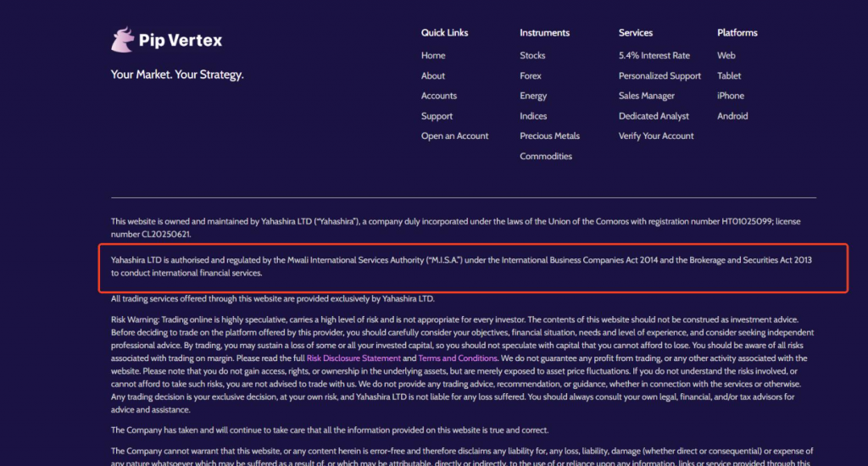Open Precious Metals link
868x466 pixels.
549,136
